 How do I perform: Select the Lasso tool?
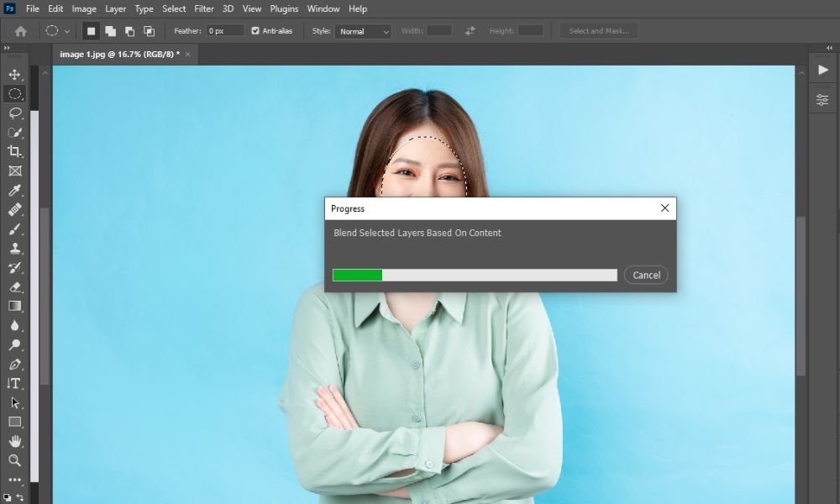(14, 113)
